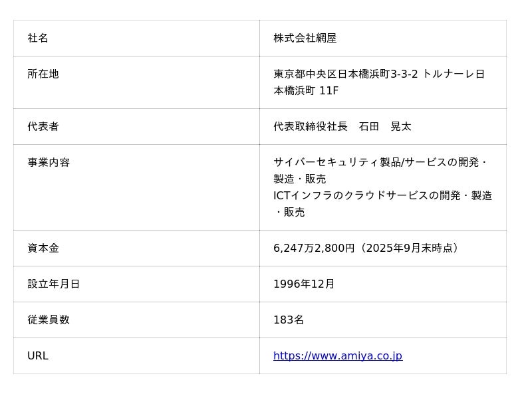This screenshot has width=532, height=394.
Task: Select the capital amount 6,247万2,800円
Action: point(314,248)
